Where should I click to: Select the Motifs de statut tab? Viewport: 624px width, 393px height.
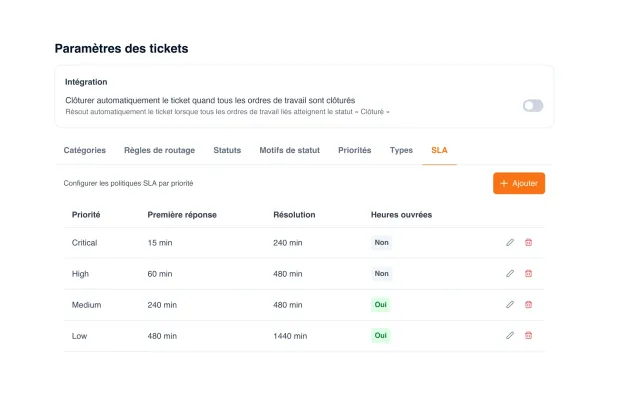(x=290, y=150)
